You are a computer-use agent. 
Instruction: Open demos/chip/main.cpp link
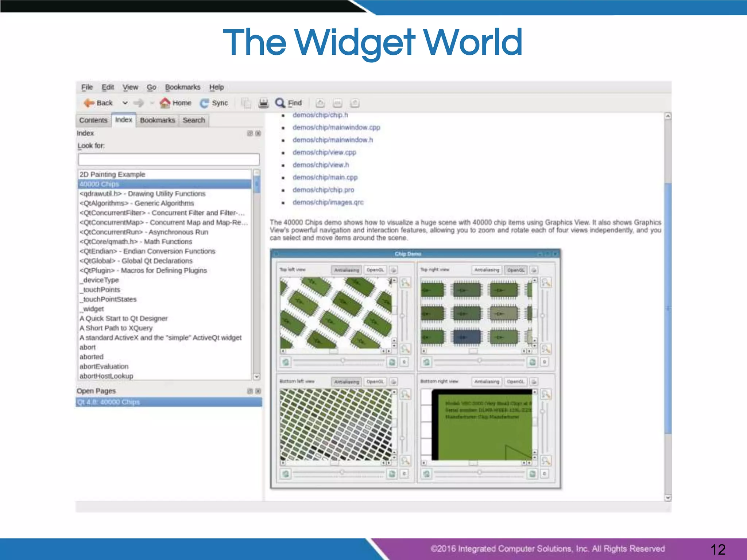pyautogui.click(x=325, y=178)
